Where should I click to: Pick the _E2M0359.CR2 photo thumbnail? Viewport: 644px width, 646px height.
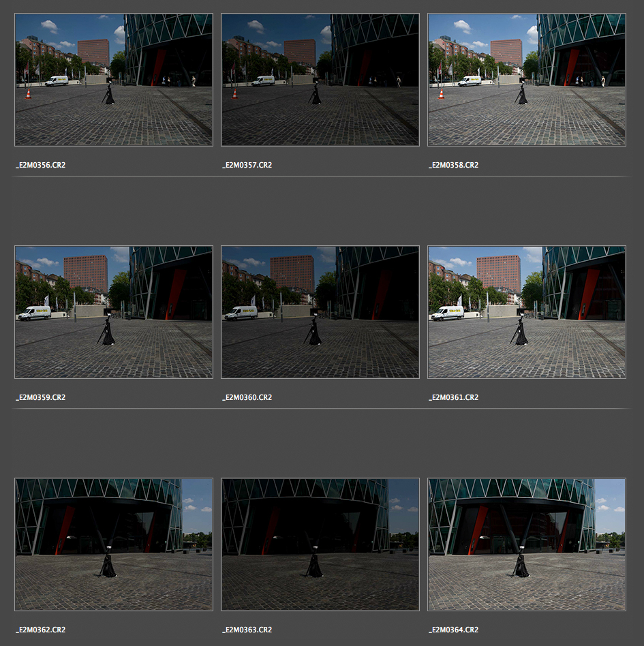114,312
